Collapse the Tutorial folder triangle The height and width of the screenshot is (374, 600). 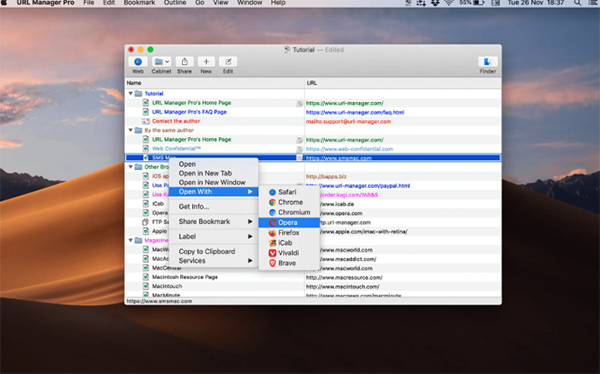tap(130, 93)
